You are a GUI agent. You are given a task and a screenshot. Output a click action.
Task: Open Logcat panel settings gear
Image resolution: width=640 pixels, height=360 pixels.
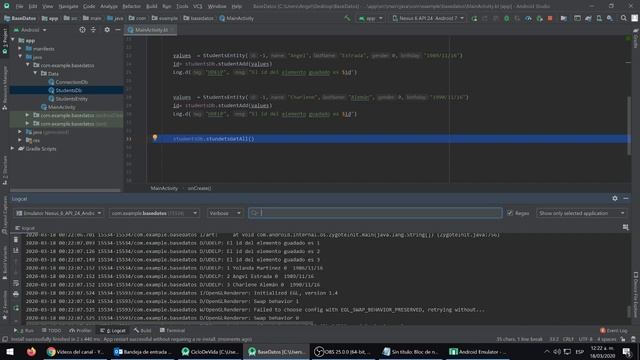tap(615, 198)
